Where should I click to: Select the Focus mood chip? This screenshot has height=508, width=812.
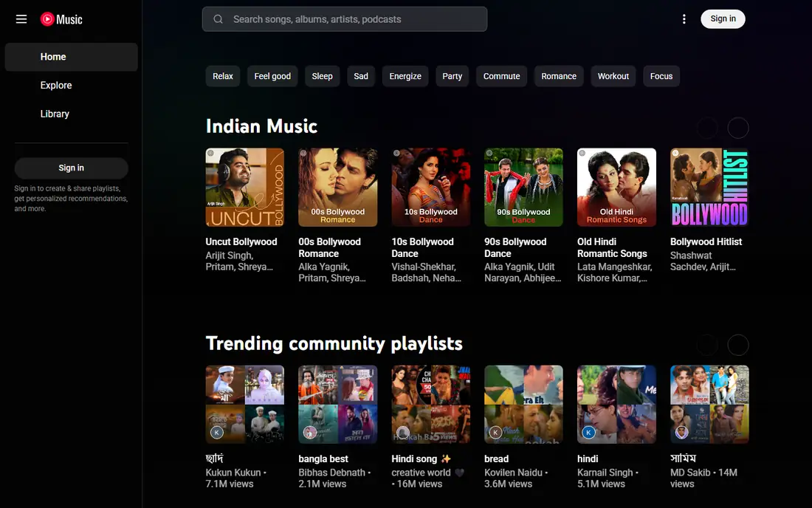661,76
